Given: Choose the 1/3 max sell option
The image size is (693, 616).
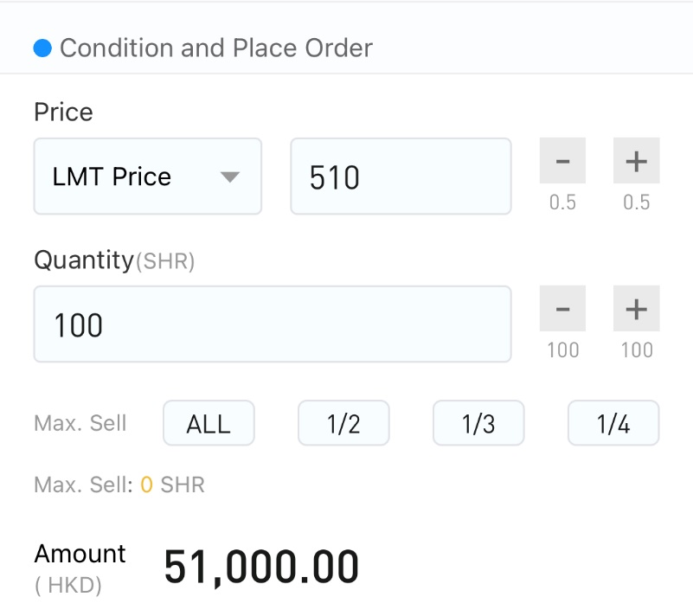Looking at the screenshot, I should (478, 423).
